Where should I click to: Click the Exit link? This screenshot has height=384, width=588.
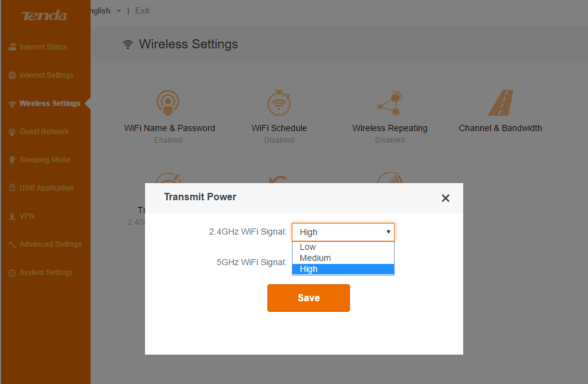pyautogui.click(x=142, y=11)
